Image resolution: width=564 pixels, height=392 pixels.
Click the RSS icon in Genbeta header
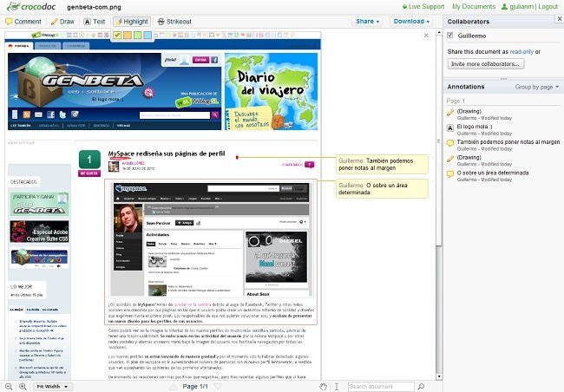[27, 114]
